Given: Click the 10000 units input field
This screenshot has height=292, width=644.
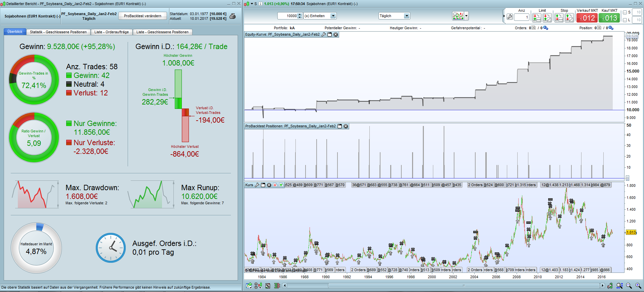Looking at the screenshot, I should [288, 16].
